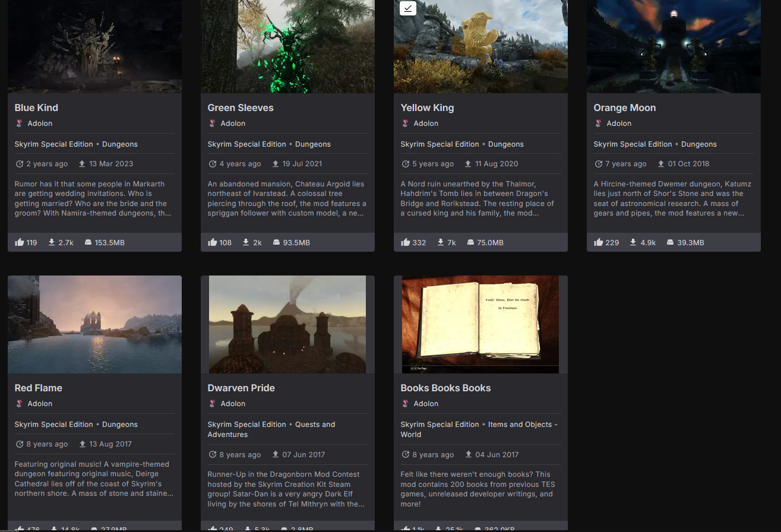This screenshot has width=781, height=532.
Task: Click thumbs-up endorsement icon on Orange Moon
Action: click(x=599, y=242)
